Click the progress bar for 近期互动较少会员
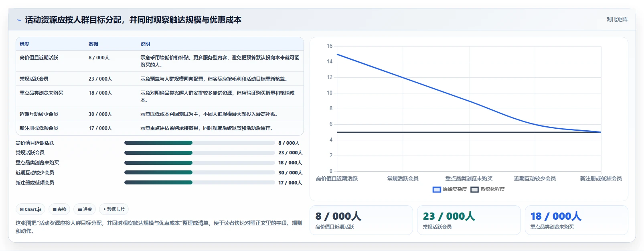The width and height of the screenshot is (644, 251). [200, 173]
